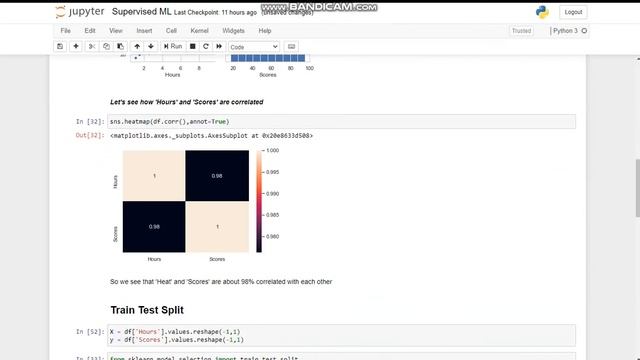Save and checkpoint the notebook
640x360 pixels.
tap(60, 47)
